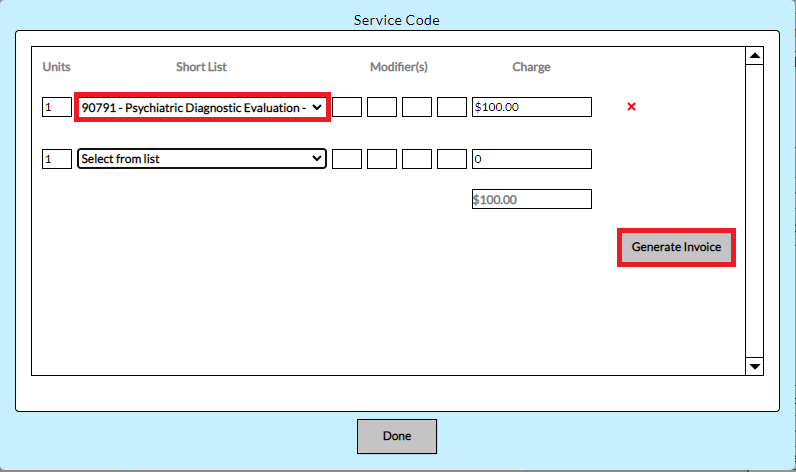Select the second modifier box in first row
This screenshot has height=472, width=796.
click(382, 107)
